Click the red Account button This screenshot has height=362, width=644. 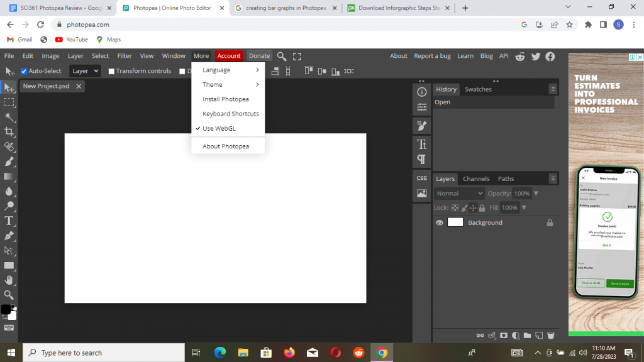point(229,56)
